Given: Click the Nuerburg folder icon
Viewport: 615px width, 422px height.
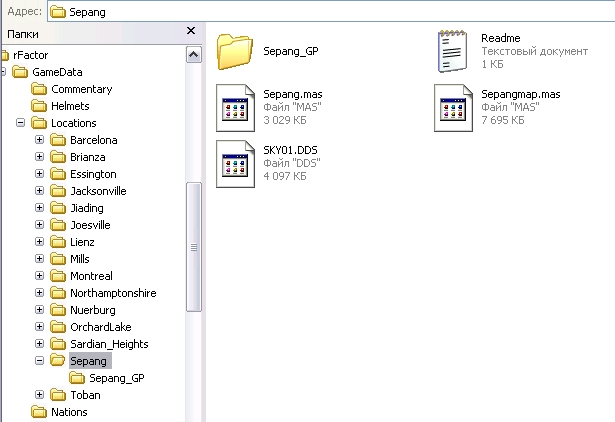Looking at the screenshot, I should coord(58,310).
